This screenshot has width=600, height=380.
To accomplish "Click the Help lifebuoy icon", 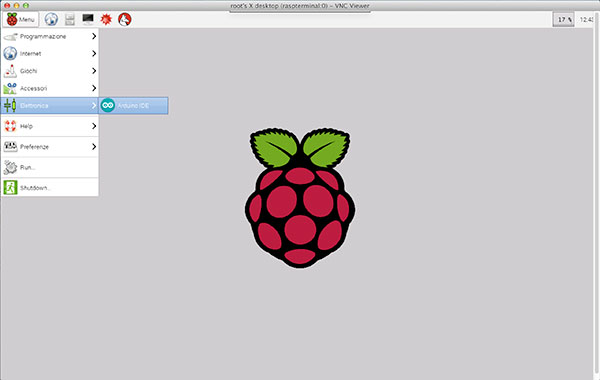I will (x=10, y=126).
